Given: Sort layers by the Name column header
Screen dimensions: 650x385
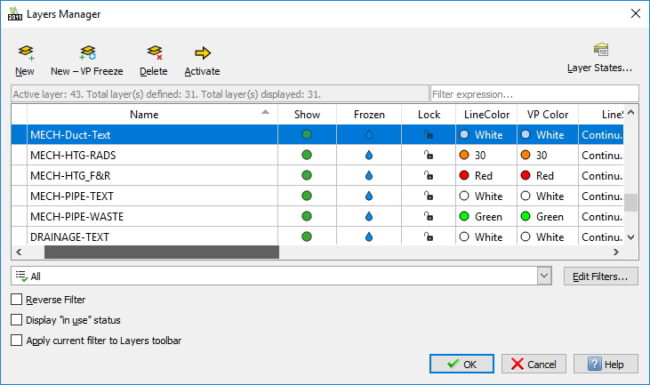Looking at the screenshot, I should 144,114.
